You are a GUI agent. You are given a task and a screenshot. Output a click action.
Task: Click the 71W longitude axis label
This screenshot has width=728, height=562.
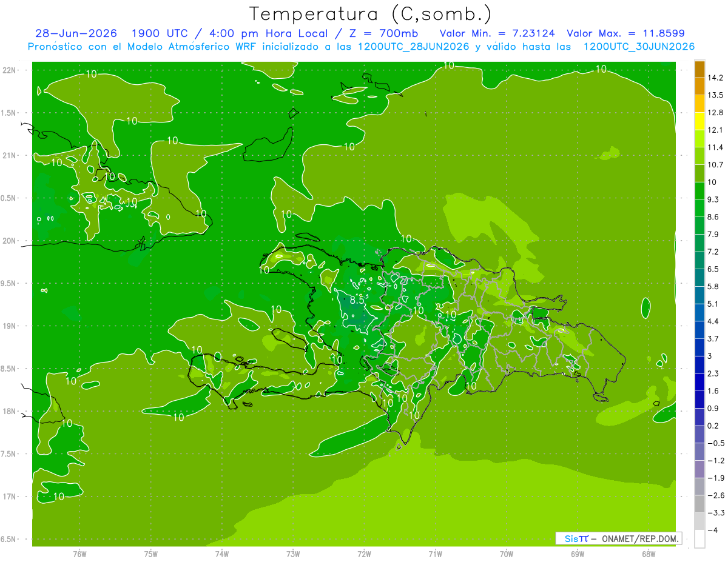(x=435, y=554)
